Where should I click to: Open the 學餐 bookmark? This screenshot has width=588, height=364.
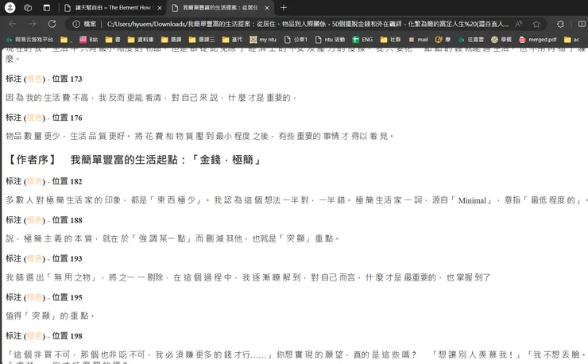click(501, 40)
